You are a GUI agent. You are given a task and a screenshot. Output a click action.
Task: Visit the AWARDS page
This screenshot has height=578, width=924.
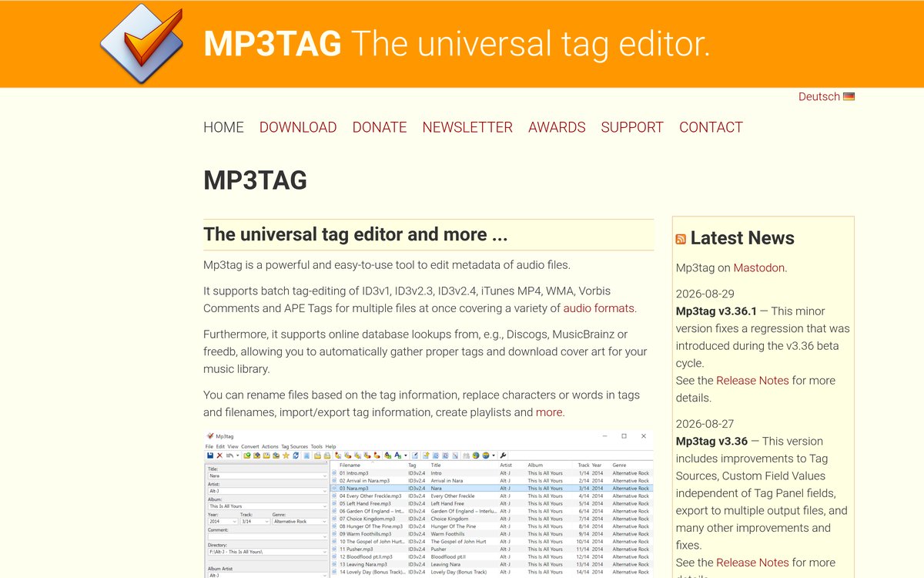(x=557, y=127)
